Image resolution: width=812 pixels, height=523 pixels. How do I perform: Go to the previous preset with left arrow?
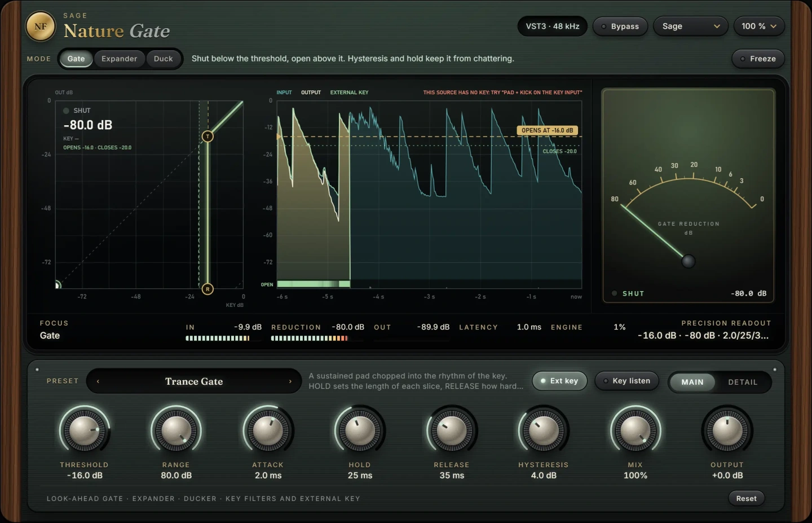(98, 381)
